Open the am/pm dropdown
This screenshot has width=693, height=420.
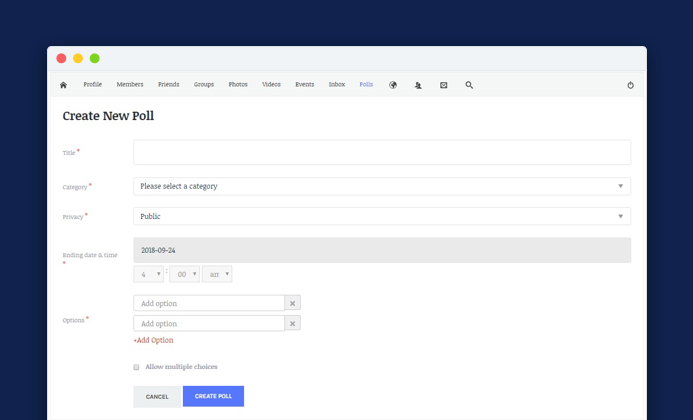pyautogui.click(x=217, y=274)
